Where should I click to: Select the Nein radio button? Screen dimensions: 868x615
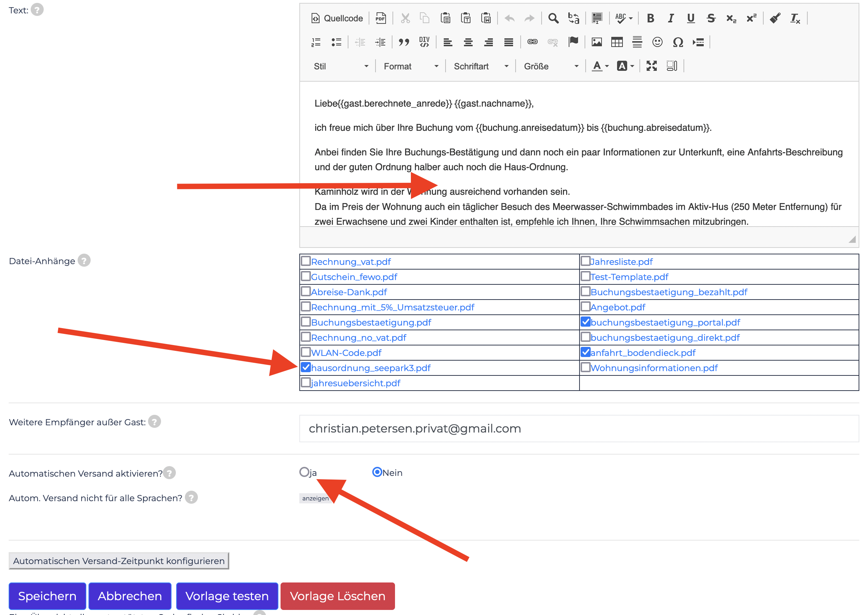point(377,472)
